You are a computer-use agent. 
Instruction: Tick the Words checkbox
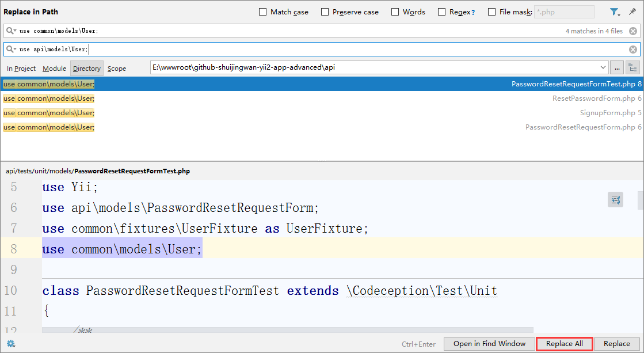[395, 12]
